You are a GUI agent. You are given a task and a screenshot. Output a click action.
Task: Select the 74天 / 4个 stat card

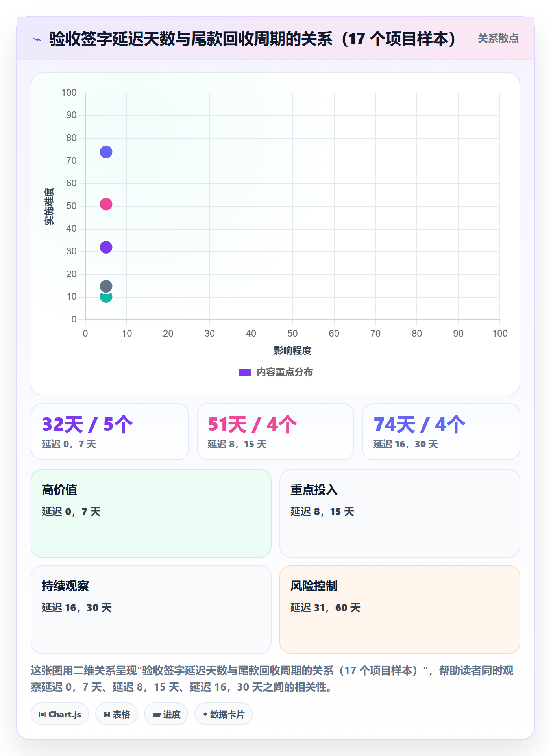[441, 432]
